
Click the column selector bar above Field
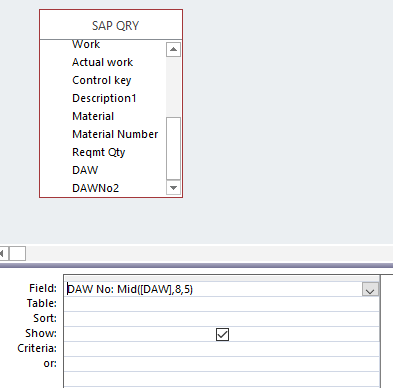222,278
